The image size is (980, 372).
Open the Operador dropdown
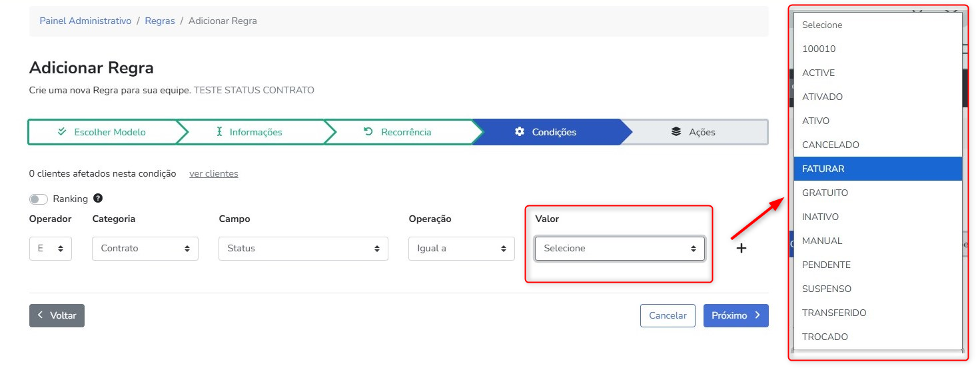point(51,249)
